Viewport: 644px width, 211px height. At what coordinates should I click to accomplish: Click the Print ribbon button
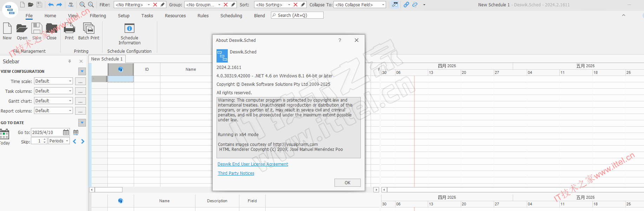coord(69,31)
